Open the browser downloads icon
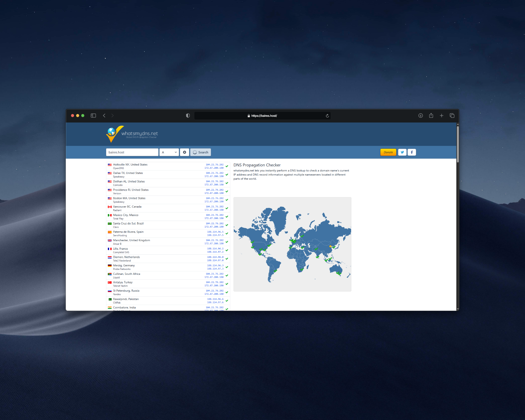This screenshot has width=525, height=420. click(x=421, y=115)
